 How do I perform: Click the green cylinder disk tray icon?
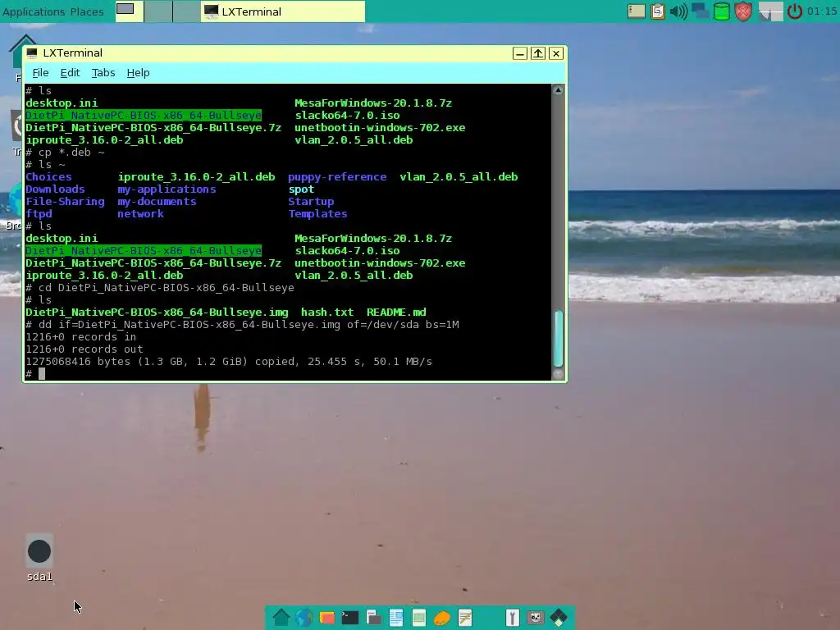(x=722, y=11)
